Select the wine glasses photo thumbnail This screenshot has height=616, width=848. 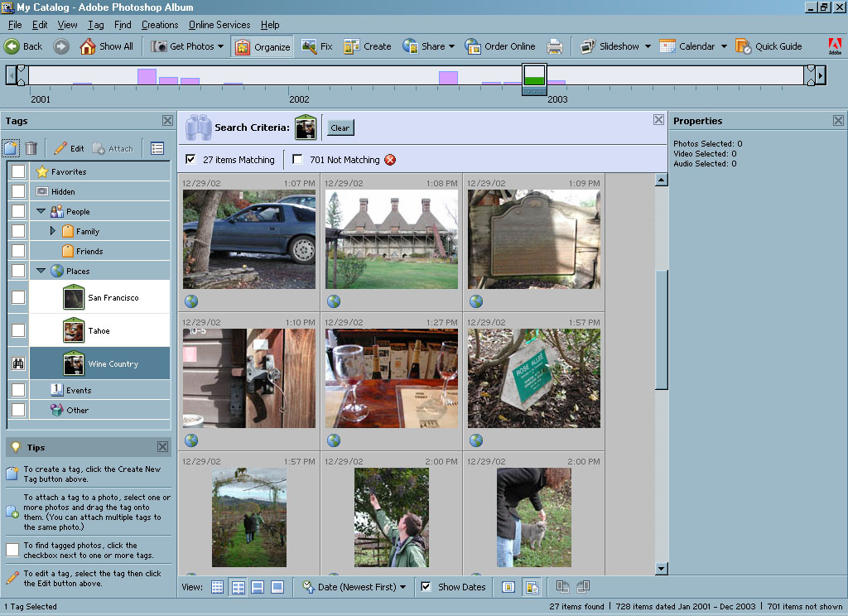point(391,378)
